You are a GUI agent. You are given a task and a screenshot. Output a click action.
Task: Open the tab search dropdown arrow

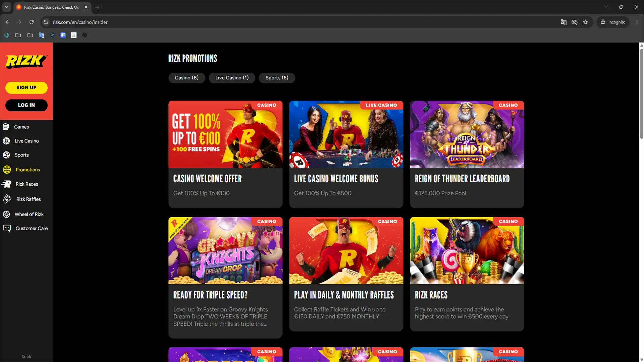pyautogui.click(x=6, y=7)
